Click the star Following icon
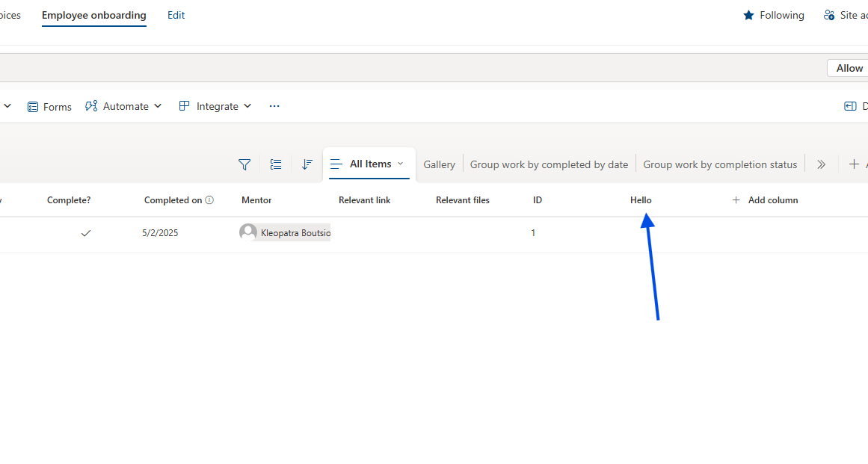The image size is (868, 464). (x=748, y=15)
